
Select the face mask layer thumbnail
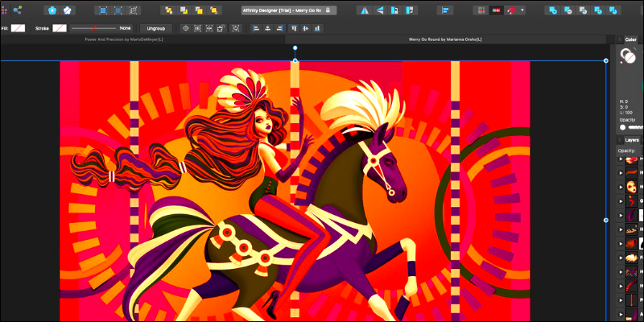631,188
